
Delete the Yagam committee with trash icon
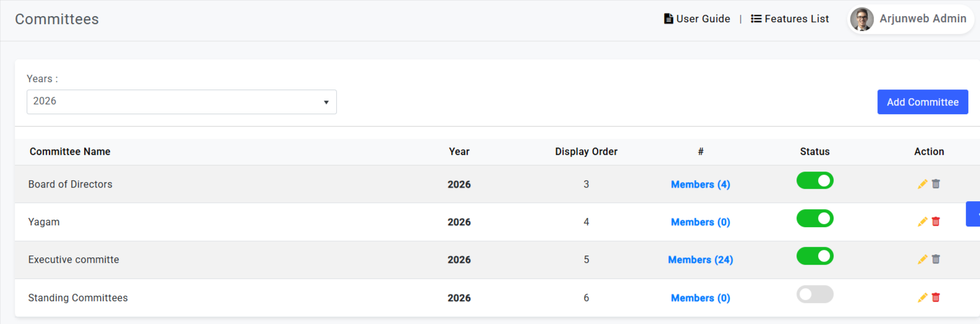click(936, 222)
